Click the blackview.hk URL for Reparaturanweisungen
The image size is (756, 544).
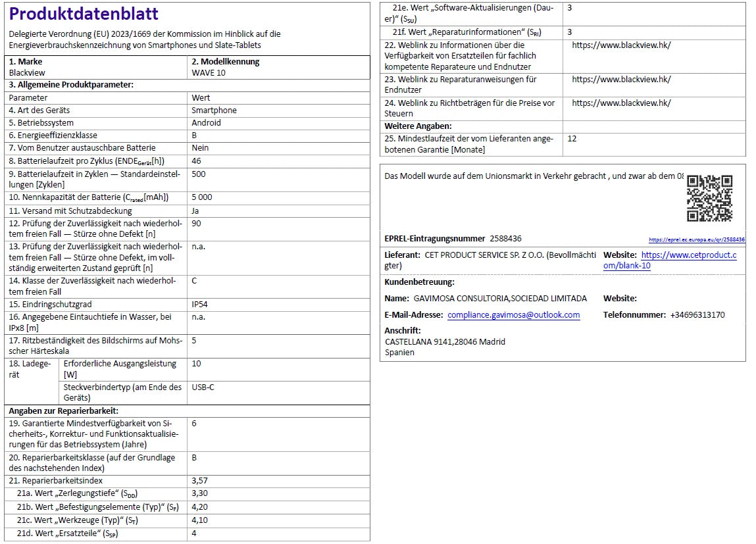(x=621, y=80)
